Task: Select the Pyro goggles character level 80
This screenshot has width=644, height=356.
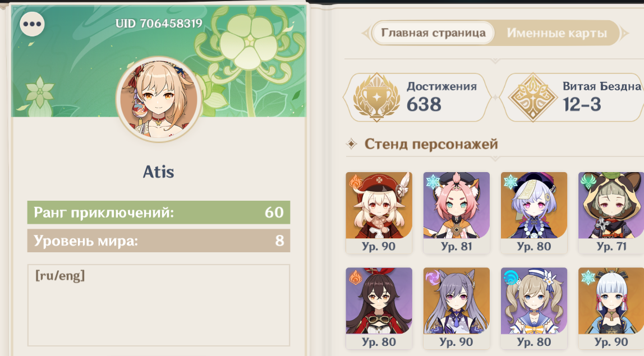Action: tap(379, 308)
